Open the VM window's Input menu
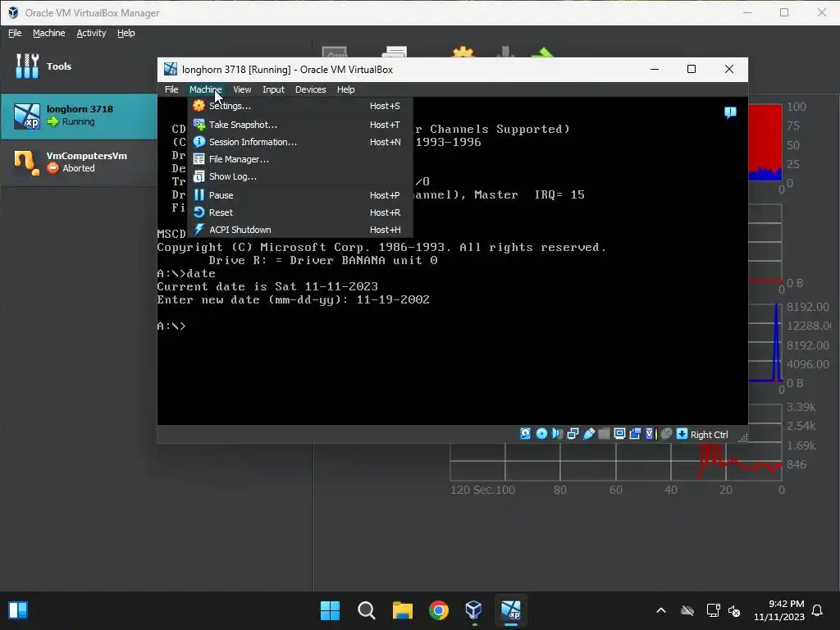 [x=273, y=89]
